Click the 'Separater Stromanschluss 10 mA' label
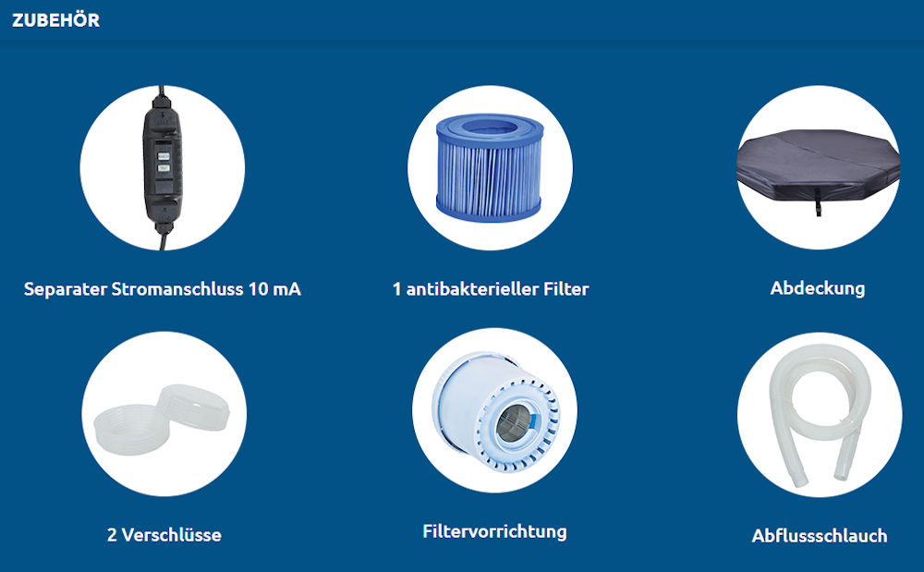 [162, 289]
